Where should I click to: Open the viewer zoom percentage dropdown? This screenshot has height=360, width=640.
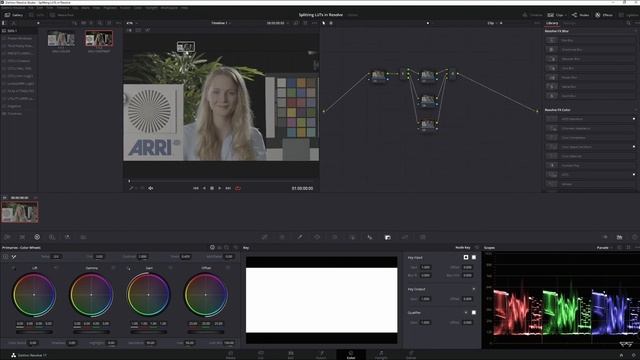[x=131, y=23]
